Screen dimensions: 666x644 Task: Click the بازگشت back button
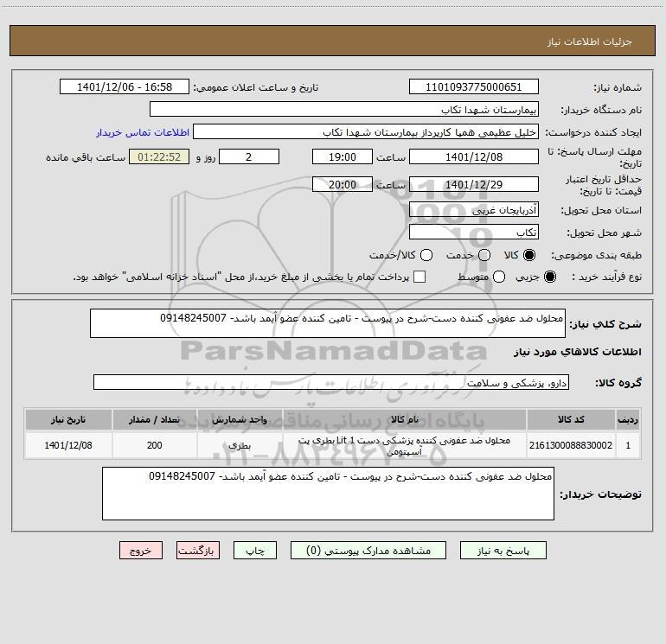(198, 551)
